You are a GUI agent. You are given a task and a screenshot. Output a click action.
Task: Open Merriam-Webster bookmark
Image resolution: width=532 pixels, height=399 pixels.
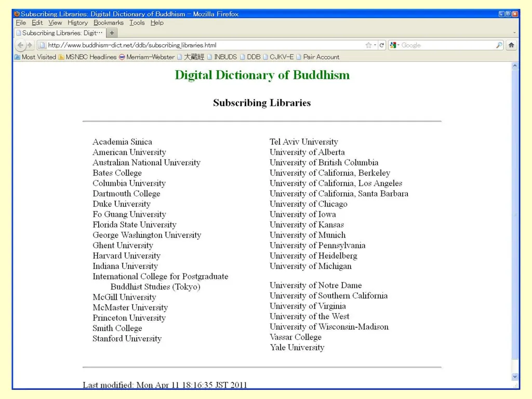147,57
